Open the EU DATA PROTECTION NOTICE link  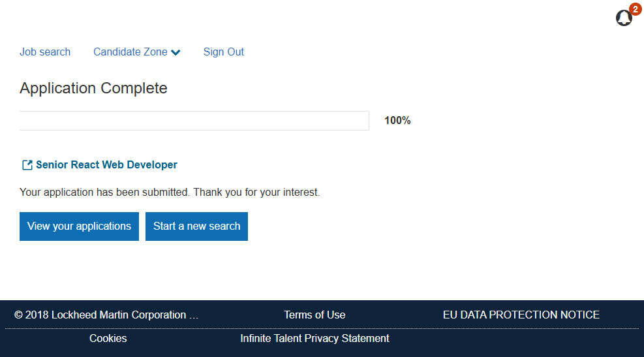(521, 315)
